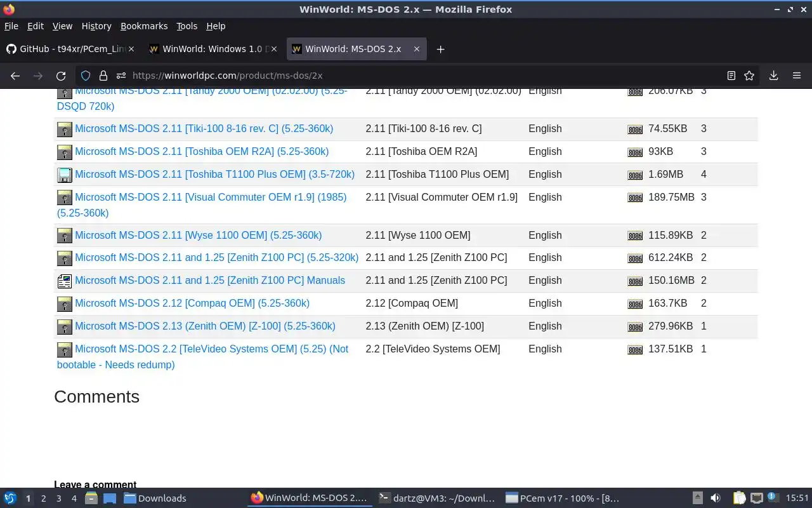Open the clipboard manager tray icon
The width and height of the screenshot is (812, 508).
(739, 498)
